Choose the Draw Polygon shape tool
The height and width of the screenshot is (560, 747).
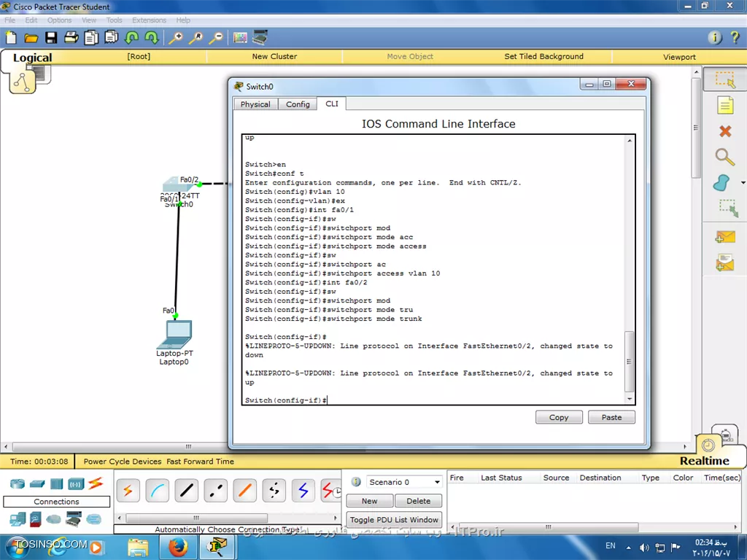(x=721, y=183)
